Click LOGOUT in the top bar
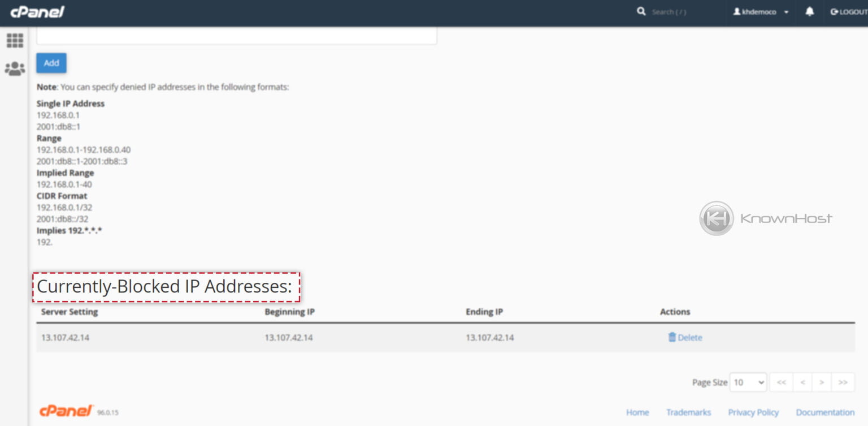 pos(849,11)
